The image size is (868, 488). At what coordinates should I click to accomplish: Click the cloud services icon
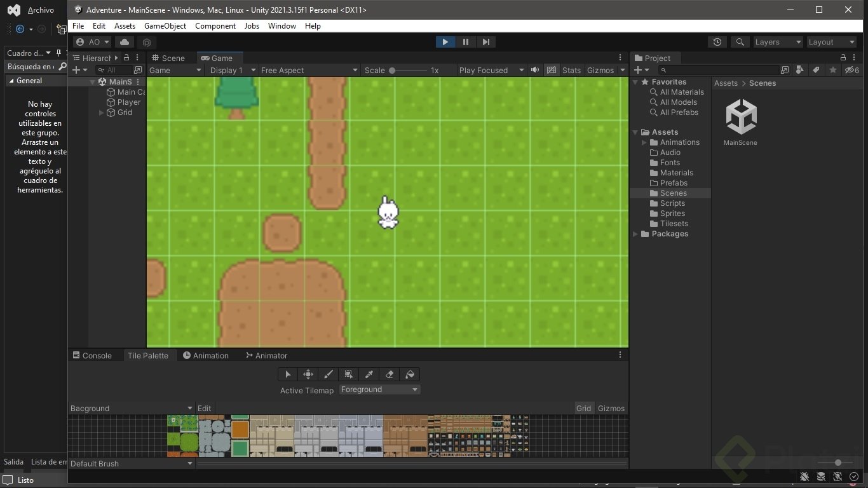[x=125, y=42]
